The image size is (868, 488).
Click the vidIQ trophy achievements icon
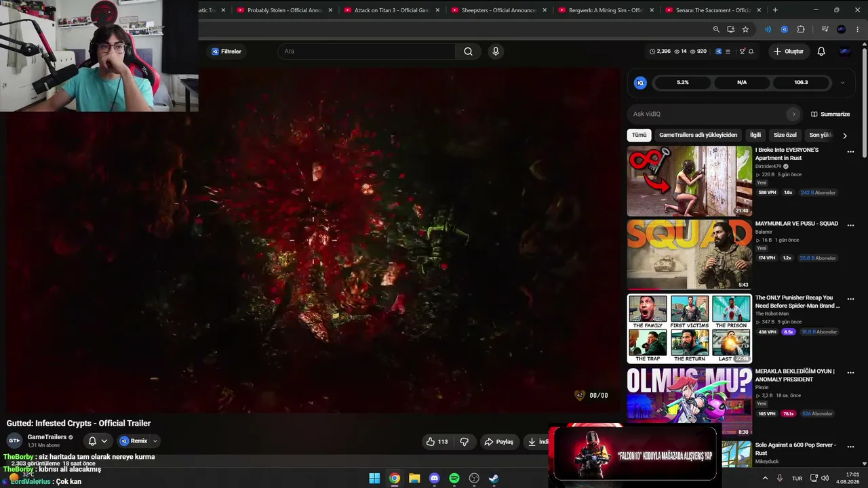tap(742, 52)
